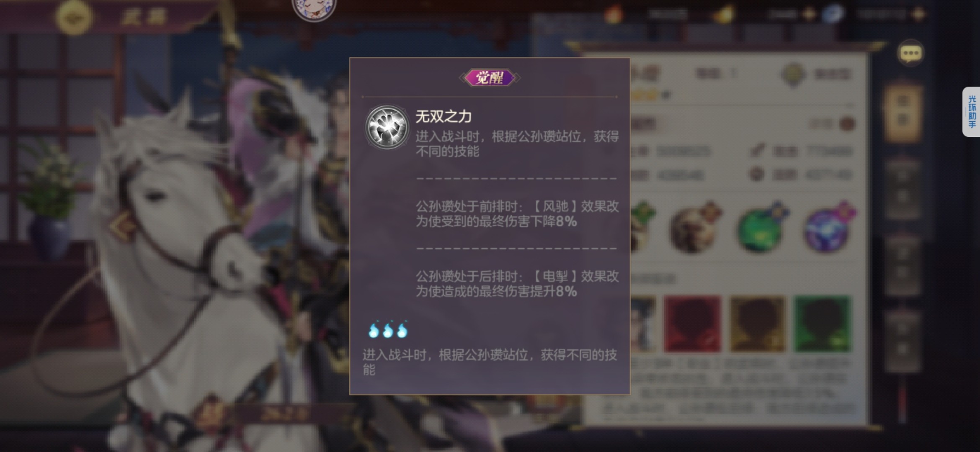This screenshot has width=980, height=452.
Task: Tap the blue gem currency icon
Action: [x=832, y=14]
